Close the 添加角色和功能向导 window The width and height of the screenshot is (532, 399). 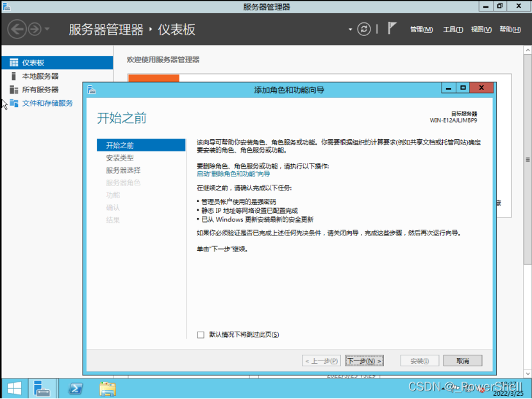coord(481,88)
